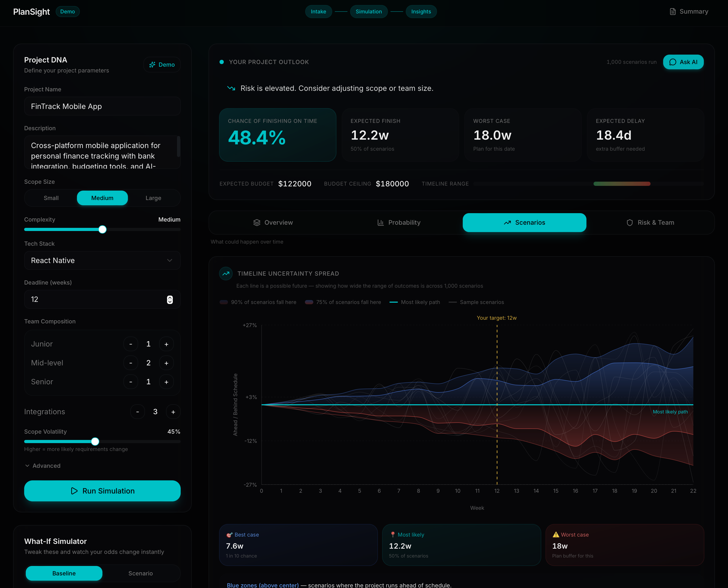Click the Project Name input field
The height and width of the screenshot is (588, 728).
pyautogui.click(x=102, y=106)
